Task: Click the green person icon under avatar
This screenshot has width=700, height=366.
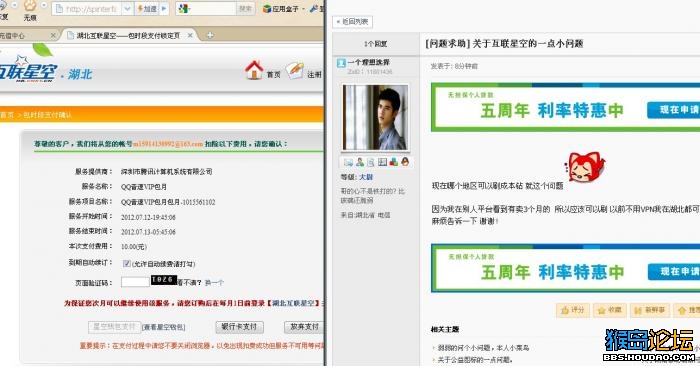Action: (x=360, y=162)
